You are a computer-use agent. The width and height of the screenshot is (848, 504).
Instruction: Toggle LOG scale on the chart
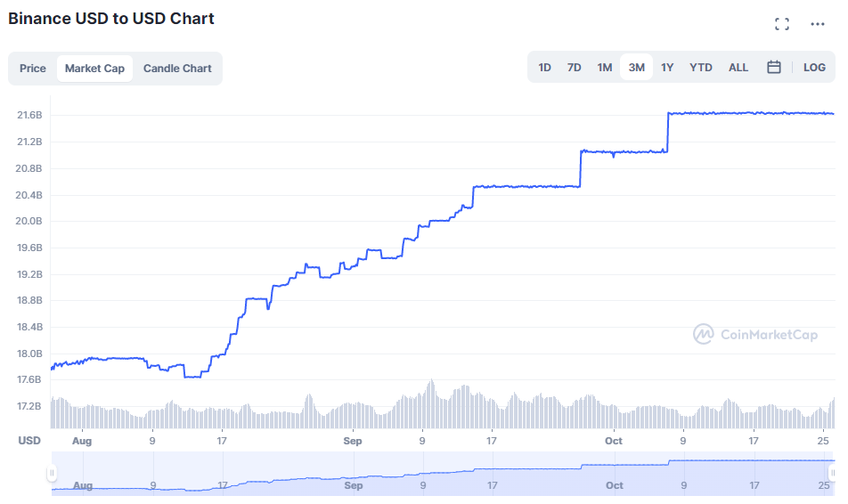click(814, 68)
